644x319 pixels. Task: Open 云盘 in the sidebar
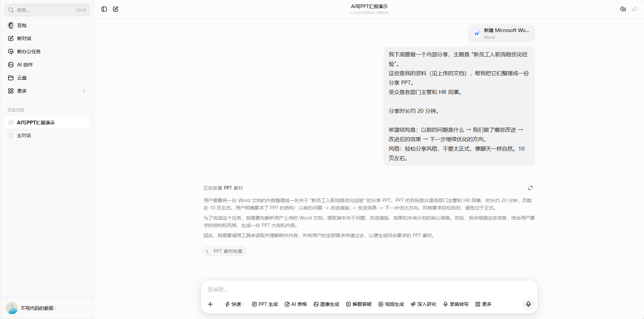pyautogui.click(x=47, y=78)
